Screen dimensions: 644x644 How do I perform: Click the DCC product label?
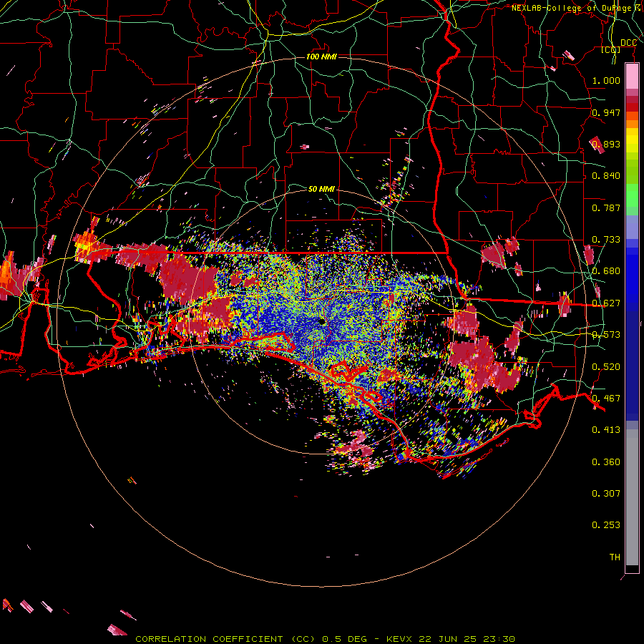point(628,43)
